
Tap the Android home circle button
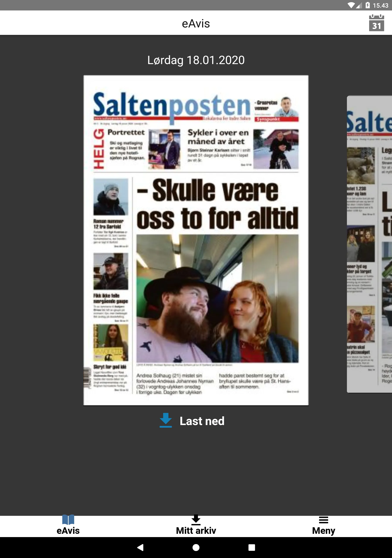click(x=196, y=548)
